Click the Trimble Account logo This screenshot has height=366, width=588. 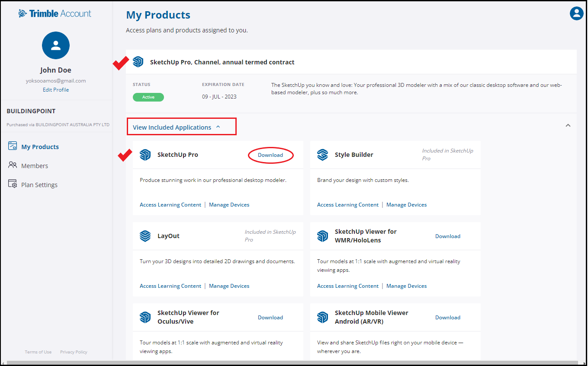point(55,13)
